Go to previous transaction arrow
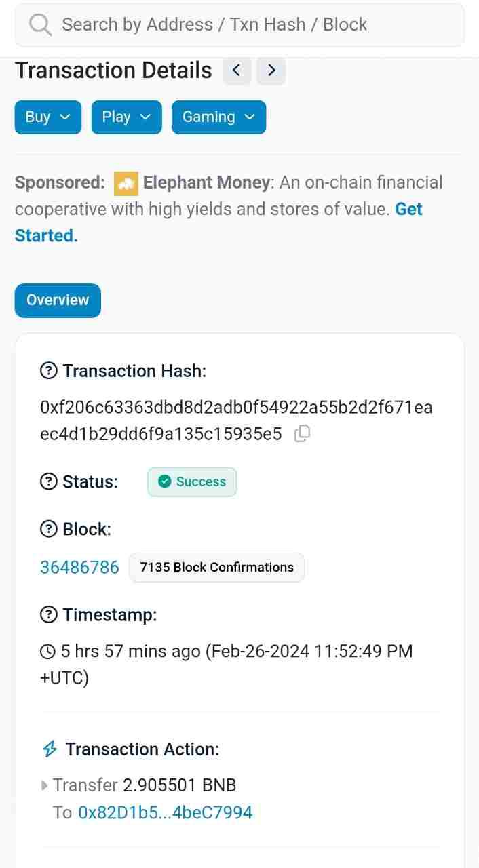 point(237,71)
